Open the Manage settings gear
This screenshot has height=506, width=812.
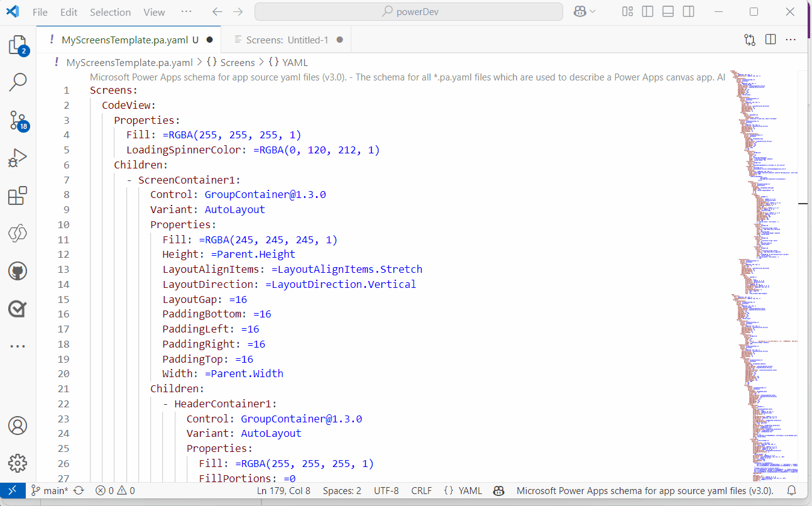[18, 463]
